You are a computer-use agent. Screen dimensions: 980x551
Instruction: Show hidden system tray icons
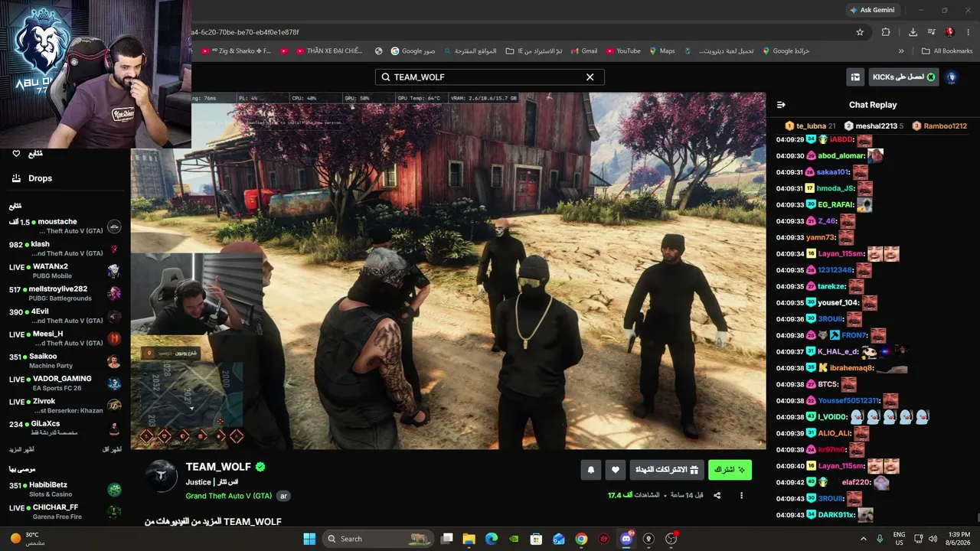(x=864, y=539)
